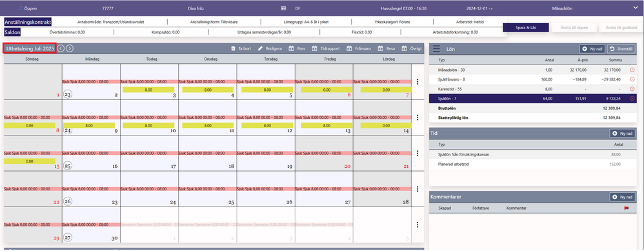Click the red flag in Kommentarer header

(x=627, y=208)
